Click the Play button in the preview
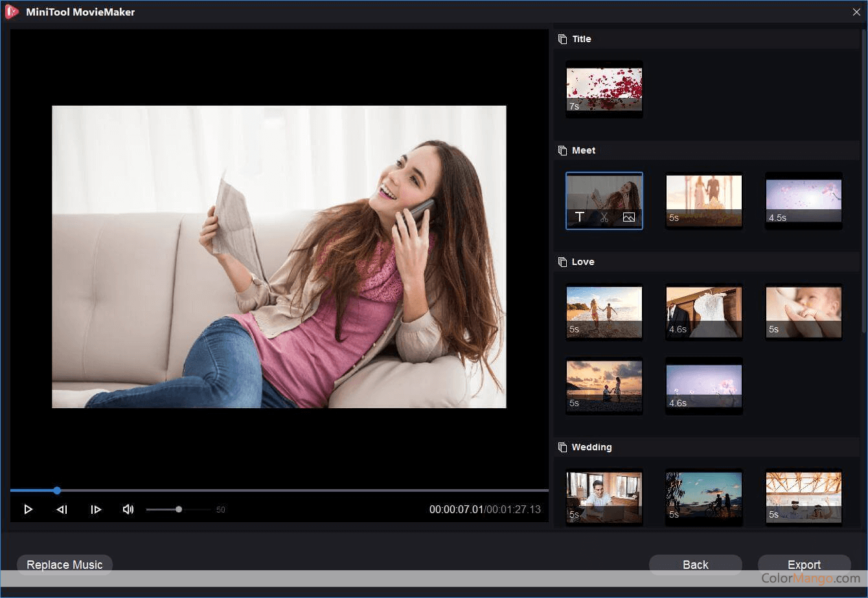868x598 pixels. click(28, 509)
